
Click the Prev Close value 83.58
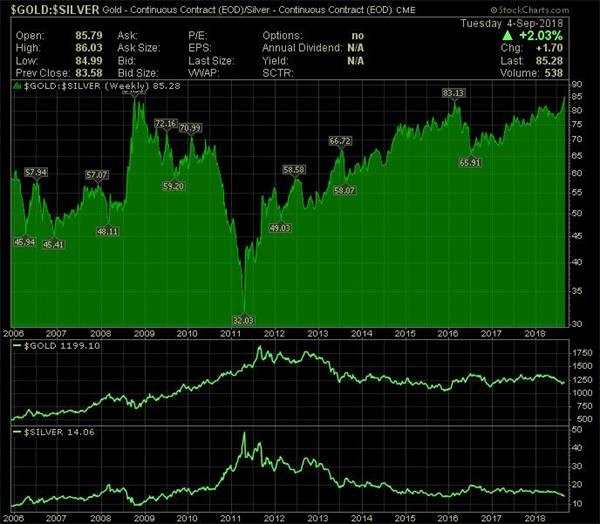coord(89,73)
